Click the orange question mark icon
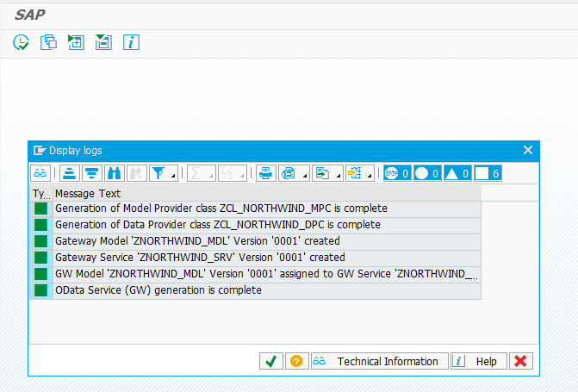 pos(296,362)
